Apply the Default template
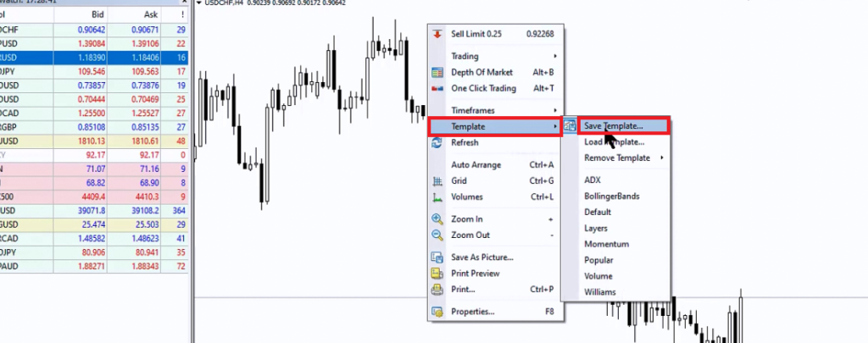 pyautogui.click(x=615, y=212)
